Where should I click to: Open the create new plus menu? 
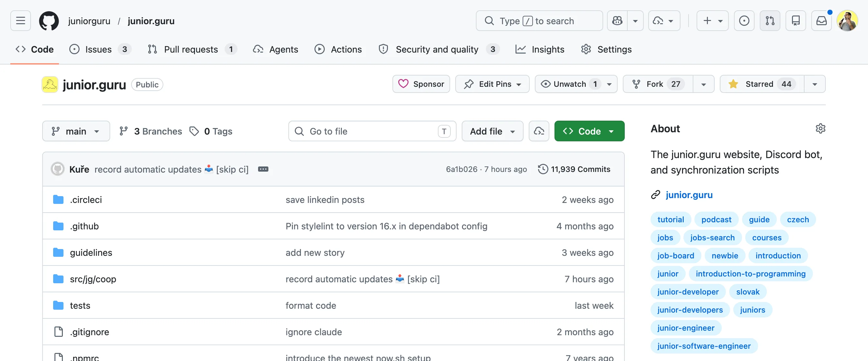pos(712,21)
